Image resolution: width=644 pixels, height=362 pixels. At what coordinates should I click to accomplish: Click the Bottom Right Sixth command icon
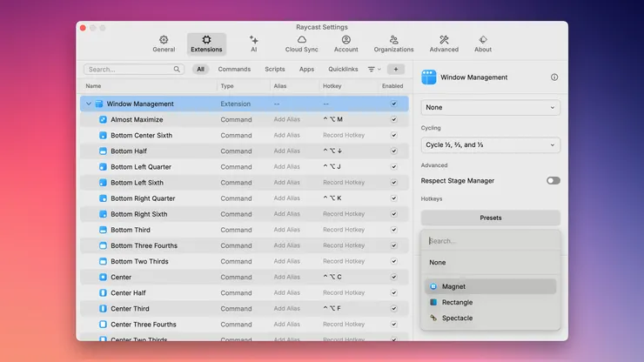coord(103,214)
